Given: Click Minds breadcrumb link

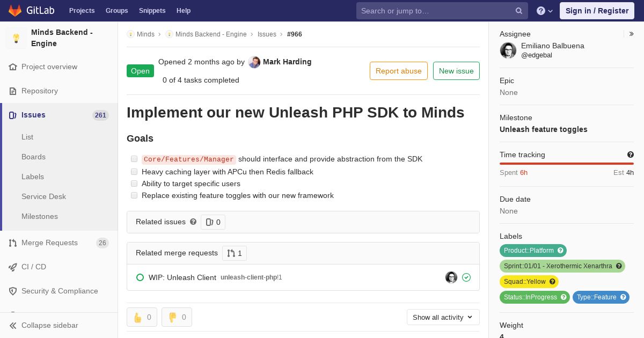Looking at the screenshot, I should 145,34.
